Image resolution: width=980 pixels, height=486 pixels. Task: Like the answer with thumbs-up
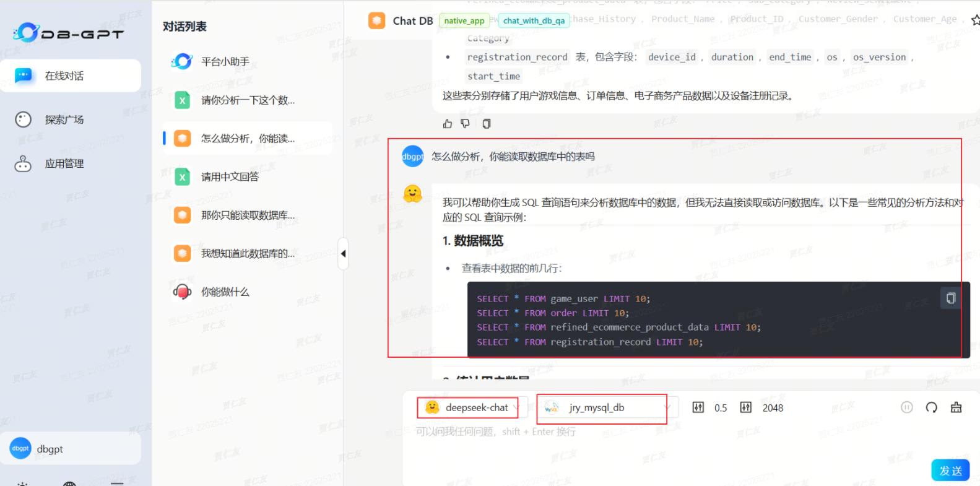448,124
